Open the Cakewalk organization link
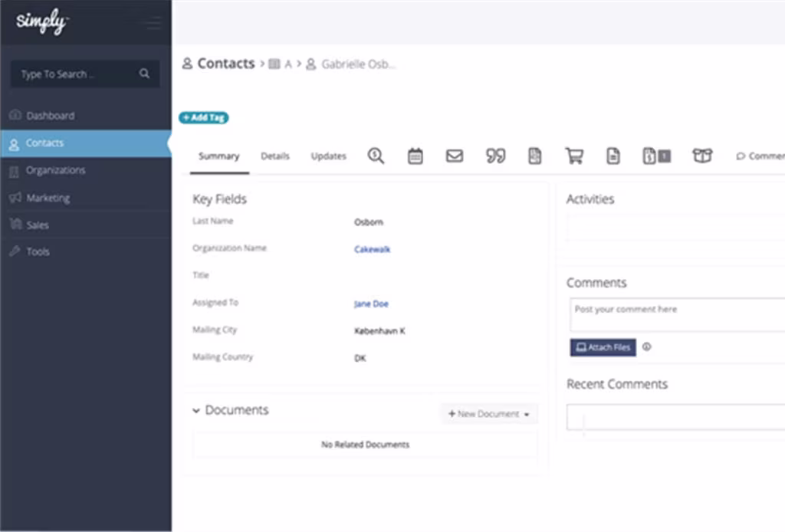 372,249
